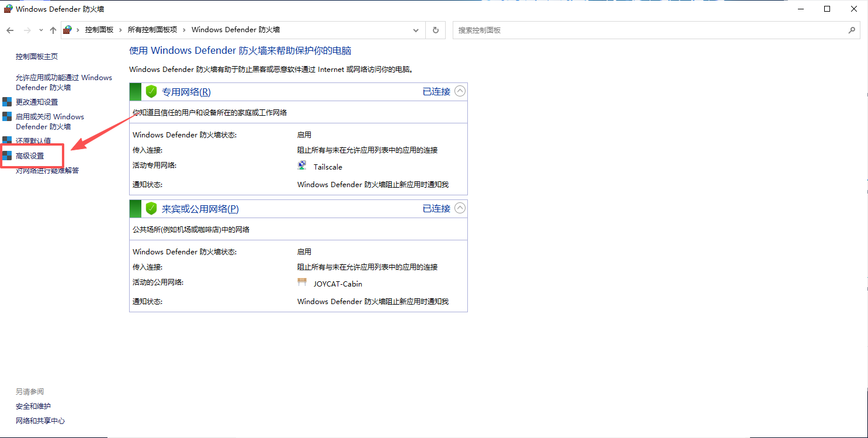Open 对网络进行疑难解答 link
The width and height of the screenshot is (868, 438).
47,171
